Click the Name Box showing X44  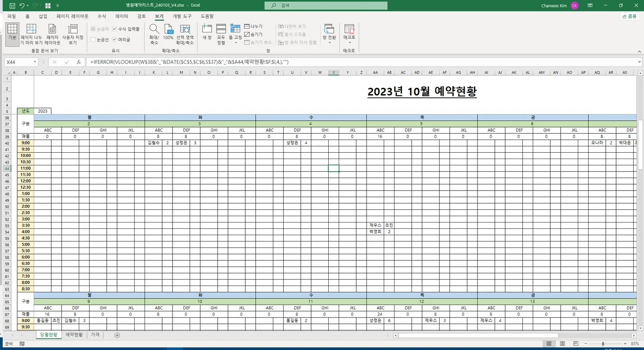[18, 62]
